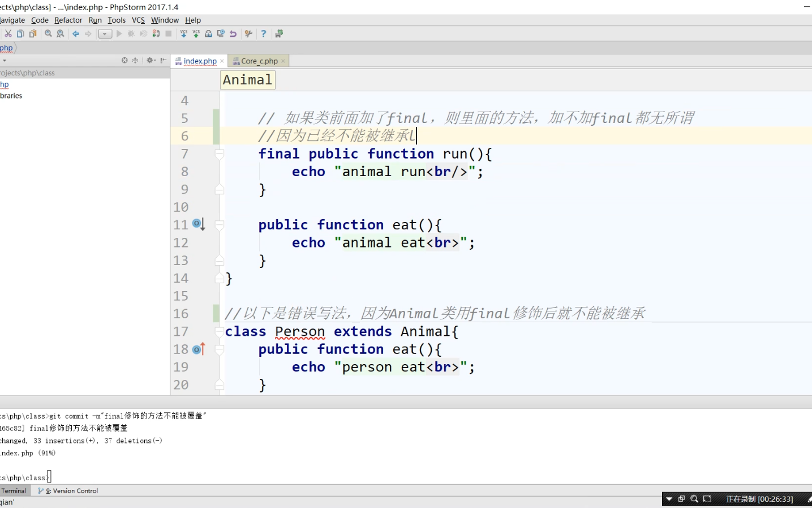Click the Cut scissors icon

tap(8, 34)
